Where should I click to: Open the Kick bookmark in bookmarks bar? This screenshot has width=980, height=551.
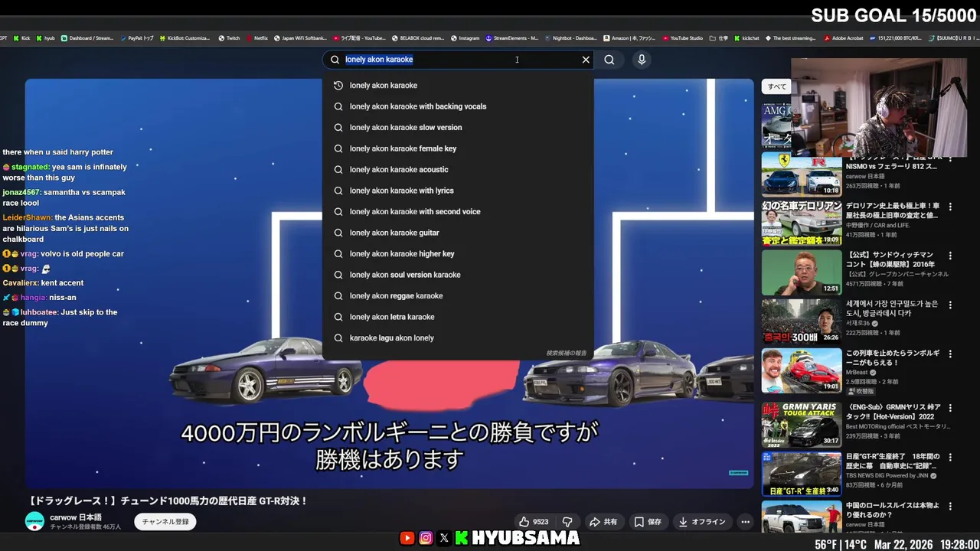click(x=21, y=38)
